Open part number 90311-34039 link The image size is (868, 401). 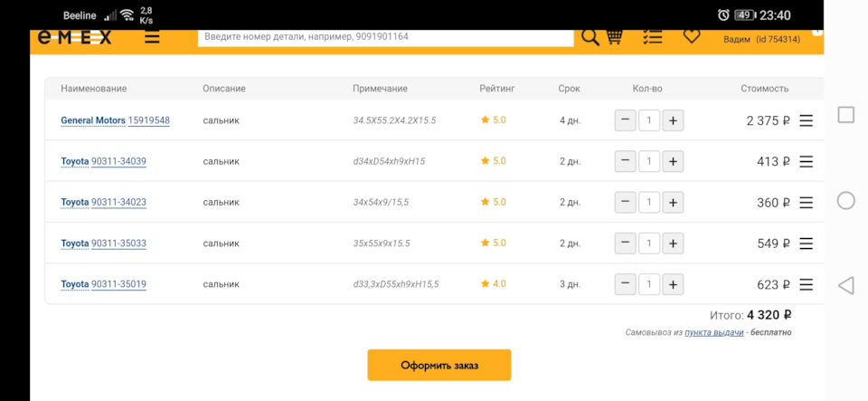tap(118, 161)
